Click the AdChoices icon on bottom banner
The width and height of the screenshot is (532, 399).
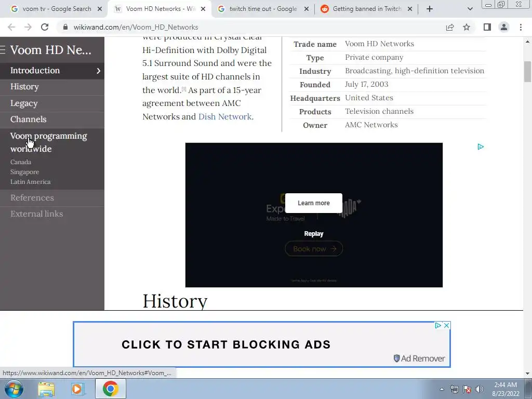pos(438,325)
